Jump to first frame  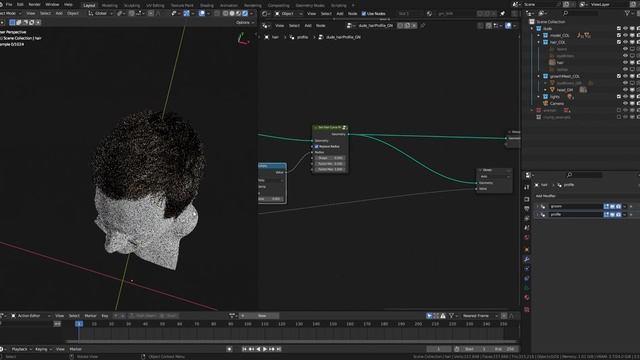click(244, 349)
